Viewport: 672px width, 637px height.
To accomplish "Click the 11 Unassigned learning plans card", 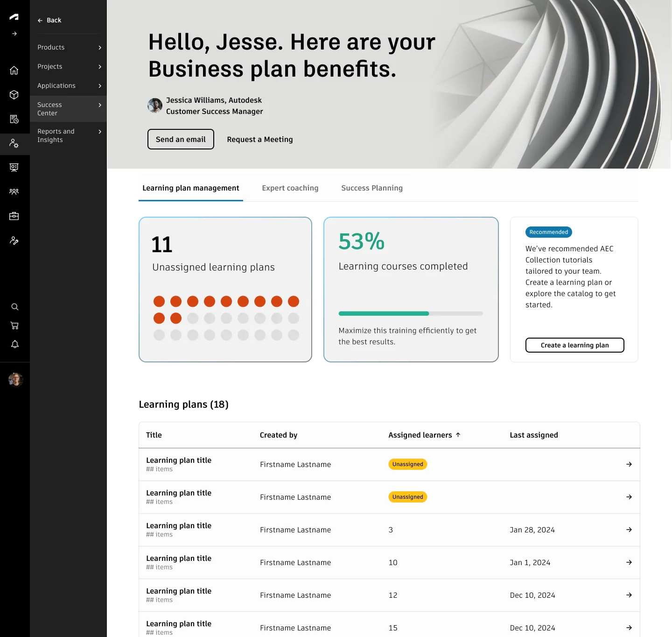I will point(225,290).
